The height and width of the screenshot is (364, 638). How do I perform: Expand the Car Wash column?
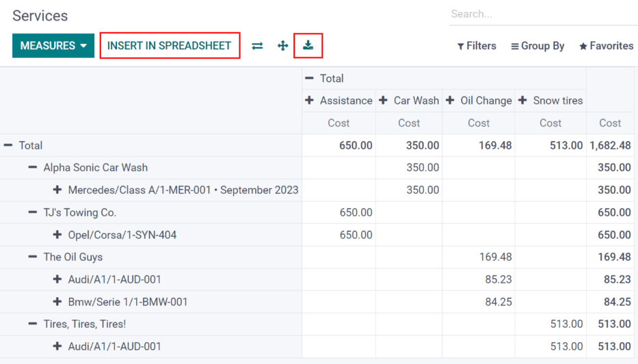tap(409, 100)
